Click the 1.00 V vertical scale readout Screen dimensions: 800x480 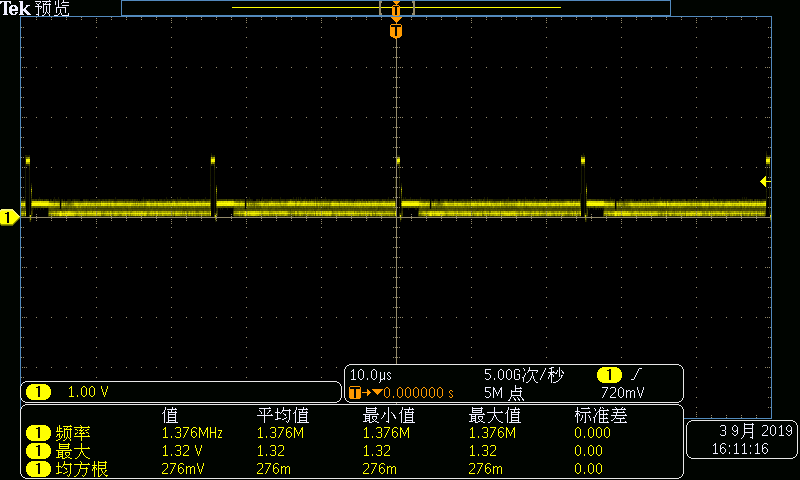pos(88,392)
